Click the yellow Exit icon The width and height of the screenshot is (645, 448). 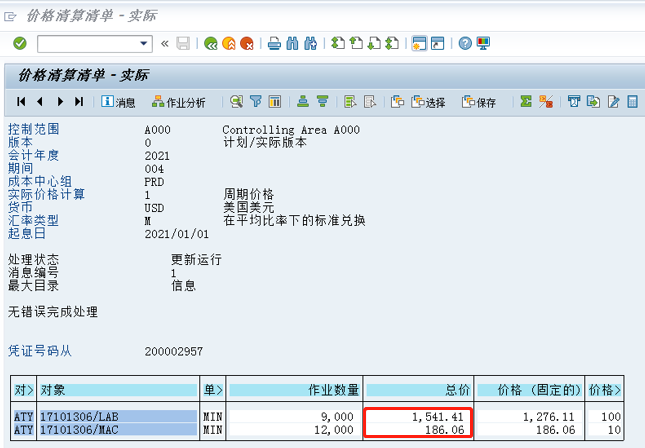point(229,43)
